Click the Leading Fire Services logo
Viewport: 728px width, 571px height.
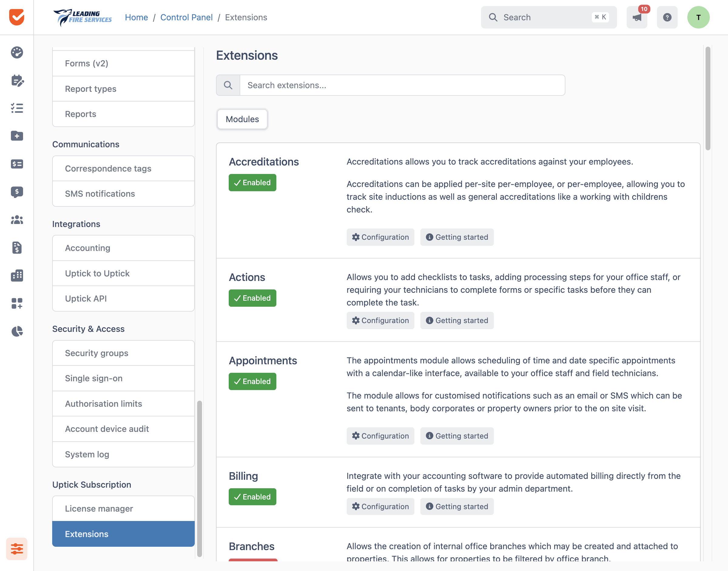coord(82,17)
